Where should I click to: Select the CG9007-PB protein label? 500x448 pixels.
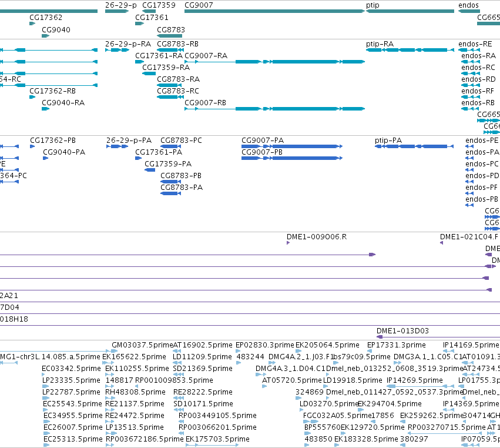click(262, 152)
